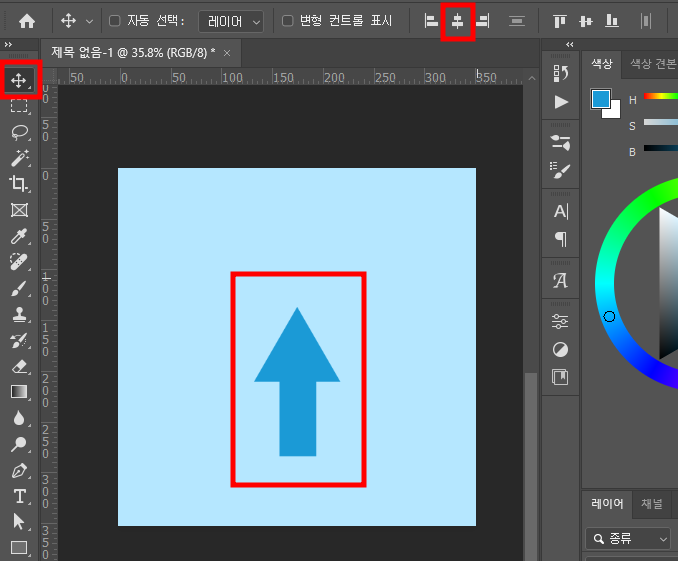This screenshot has width=678, height=561.
Task: Open the 레이어 auto-select dropdown
Action: pos(231,21)
